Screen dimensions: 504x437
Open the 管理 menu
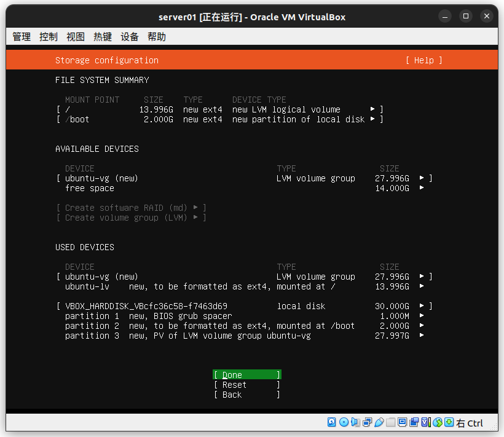click(22, 37)
